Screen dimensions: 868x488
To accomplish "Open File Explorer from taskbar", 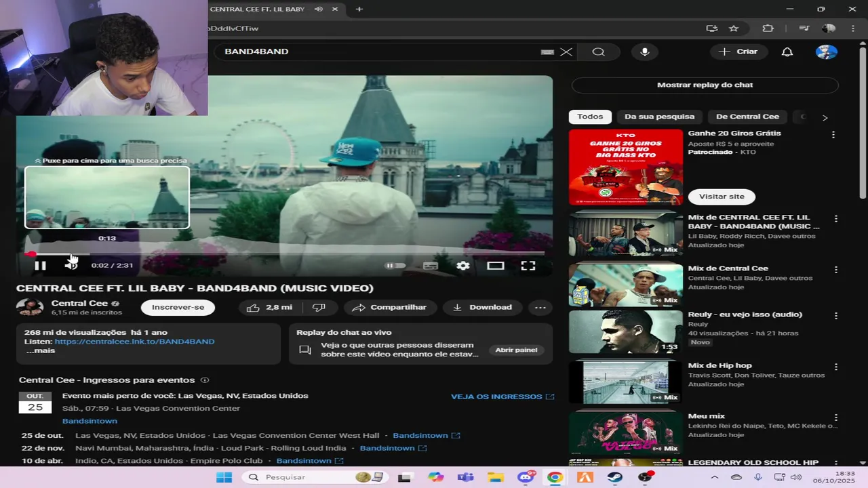I will coord(496,477).
